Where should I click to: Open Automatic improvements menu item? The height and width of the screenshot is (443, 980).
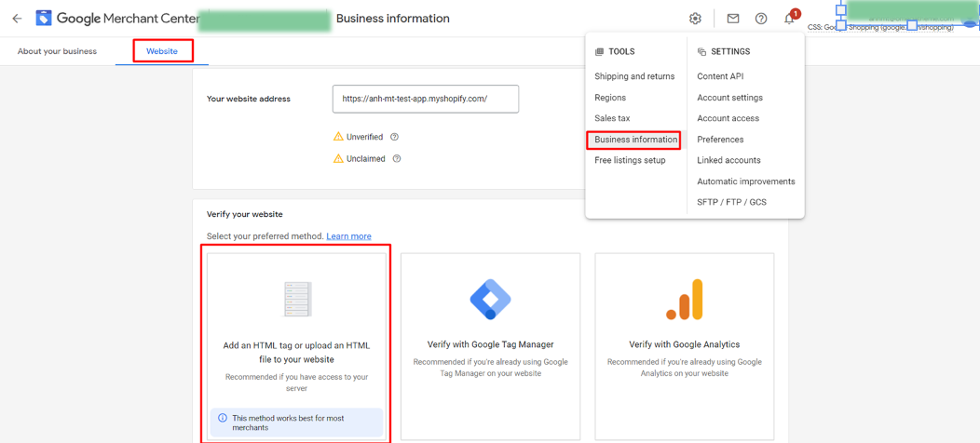pos(745,181)
